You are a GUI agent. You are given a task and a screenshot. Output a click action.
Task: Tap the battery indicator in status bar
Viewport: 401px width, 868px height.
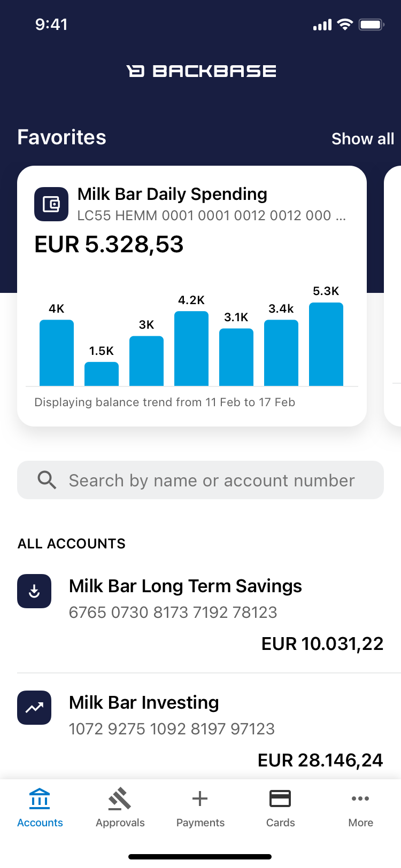(372, 25)
